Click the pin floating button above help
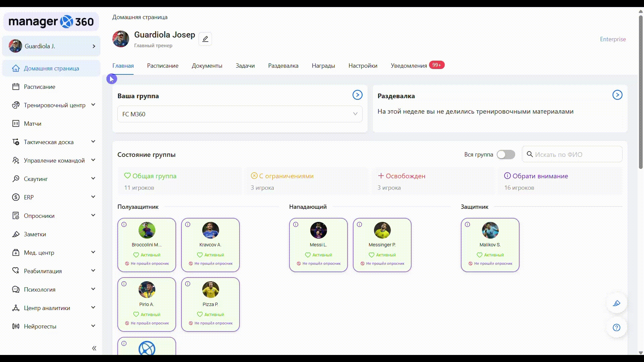The height and width of the screenshot is (362, 644). pos(616,303)
